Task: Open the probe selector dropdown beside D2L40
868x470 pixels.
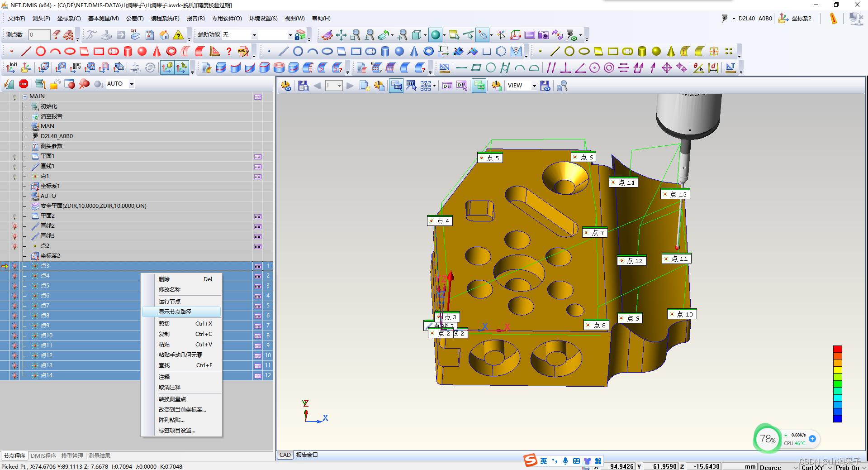Action: [734, 19]
